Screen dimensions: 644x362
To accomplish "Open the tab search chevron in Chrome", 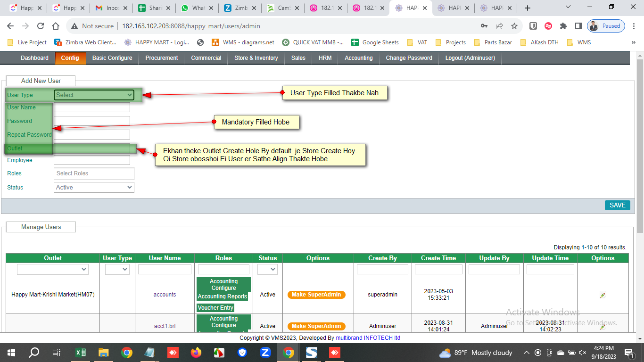I will pos(568,7).
